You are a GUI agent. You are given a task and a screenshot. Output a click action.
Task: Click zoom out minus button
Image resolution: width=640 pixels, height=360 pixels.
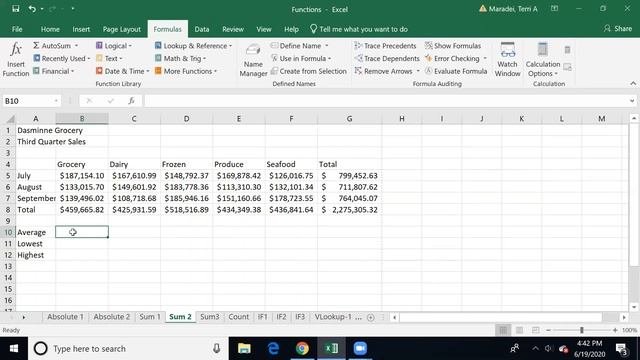[x=548, y=330]
